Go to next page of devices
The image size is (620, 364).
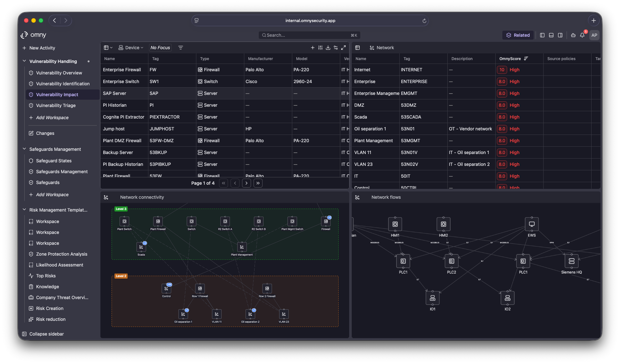[246, 183]
